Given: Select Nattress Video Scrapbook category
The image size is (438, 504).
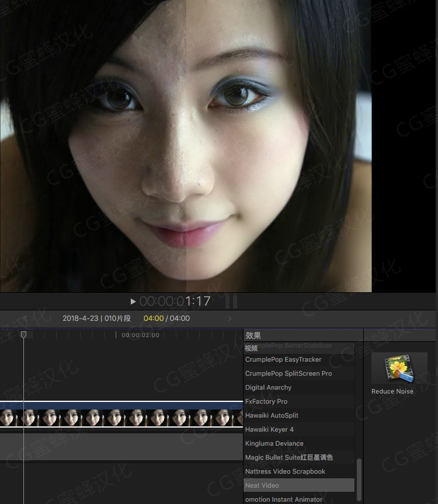Looking at the screenshot, I should tap(299, 471).
